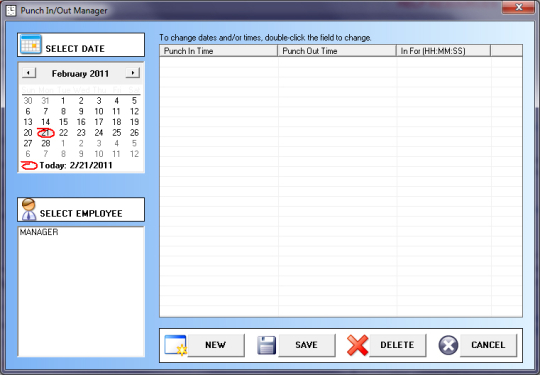Click the DELETE button
This screenshot has height=375, width=540.
tap(397, 345)
